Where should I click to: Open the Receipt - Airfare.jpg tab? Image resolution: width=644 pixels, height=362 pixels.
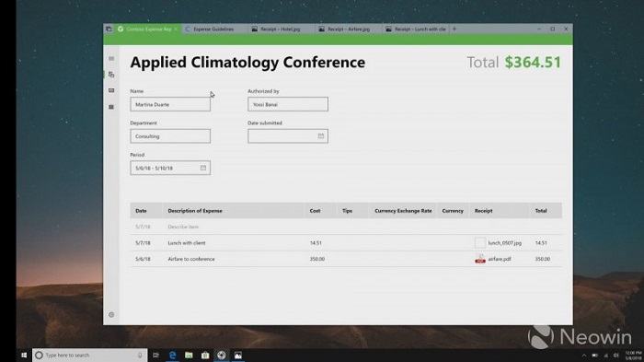(x=349, y=29)
